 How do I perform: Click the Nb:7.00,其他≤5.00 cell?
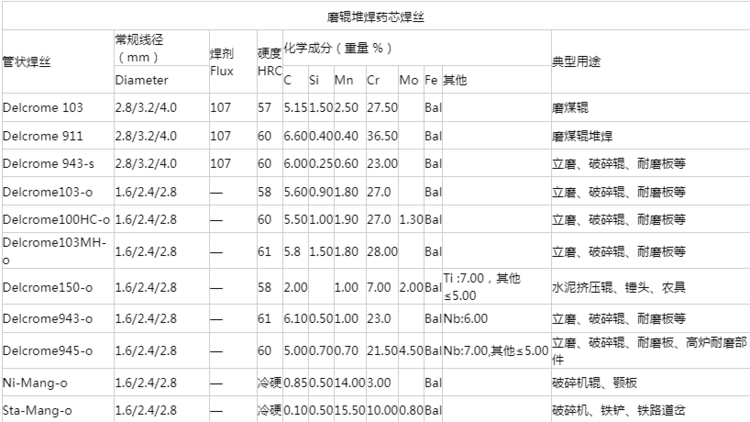tap(496, 351)
